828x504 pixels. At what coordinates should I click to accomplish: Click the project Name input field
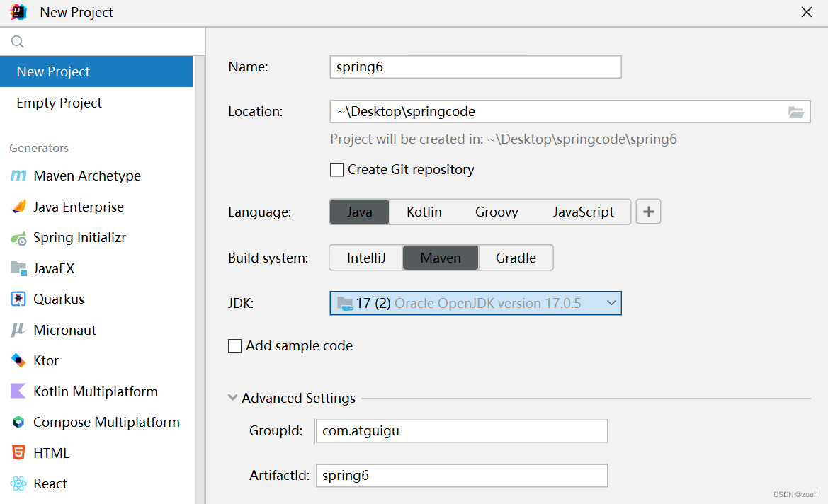pos(476,67)
